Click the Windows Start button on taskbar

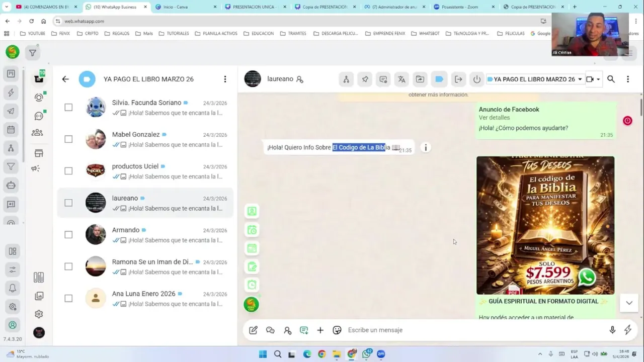[263, 354]
